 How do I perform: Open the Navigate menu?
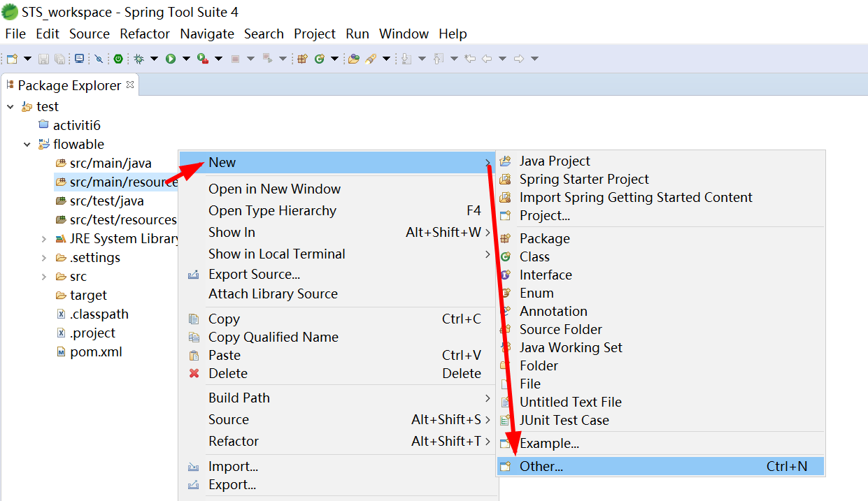click(207, 34)
